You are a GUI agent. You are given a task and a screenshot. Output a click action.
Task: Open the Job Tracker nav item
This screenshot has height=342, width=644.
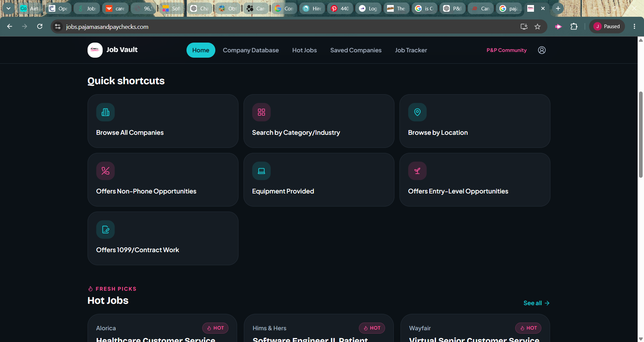click(x=411, y=50)
